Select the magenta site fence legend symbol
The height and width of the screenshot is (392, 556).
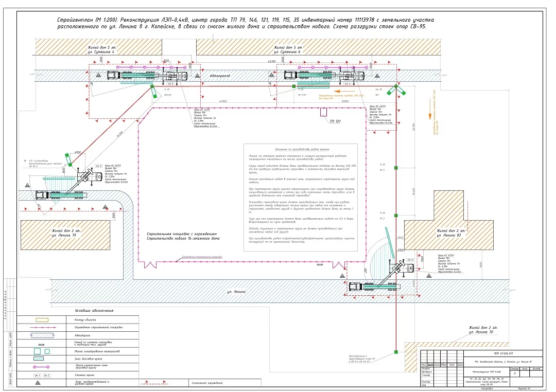(x=42, y=327)
